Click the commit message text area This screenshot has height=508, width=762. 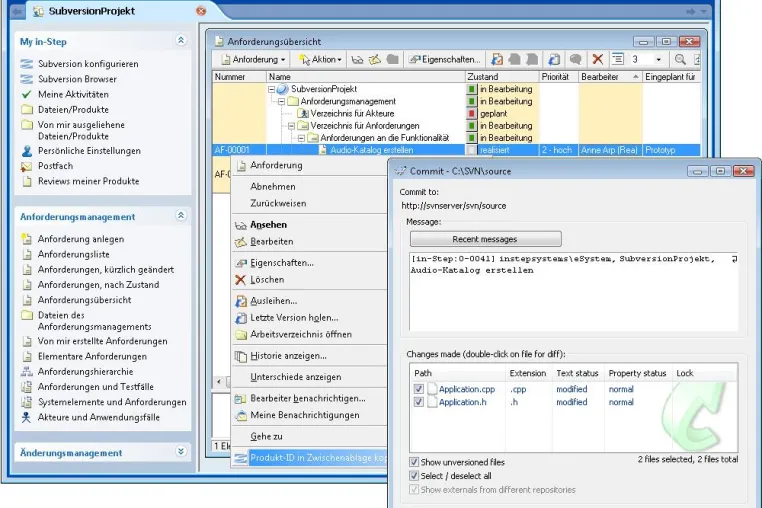point(573,292)
